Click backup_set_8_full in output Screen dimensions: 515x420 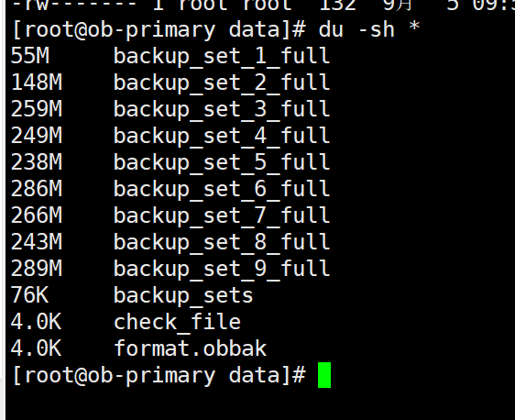(222, 242)
